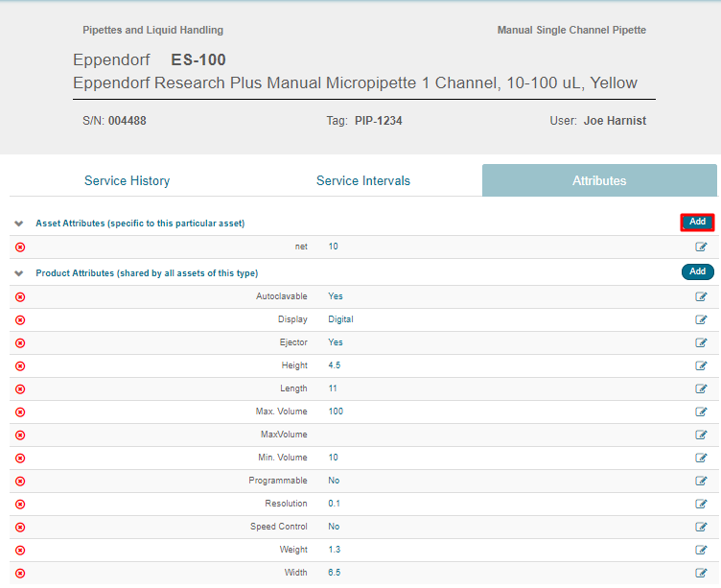Viewport: 721px width, 588px height.
Task: Select the Attributes tab
Action: pyautogui.click(x=599, y=180)
